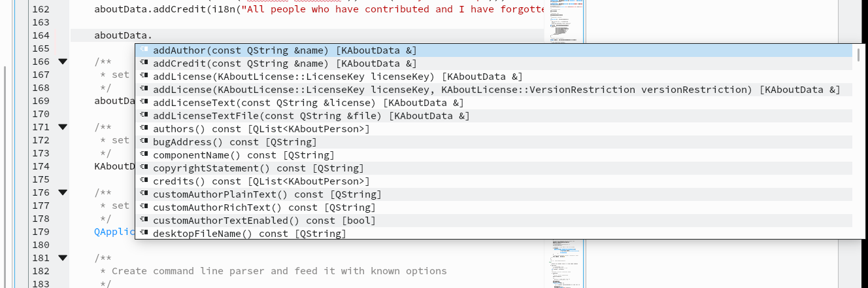Collapse the comment block at line 166
The height and width of the screenshot is (288, 868).
pyautogui.click(x=63, y=62)
